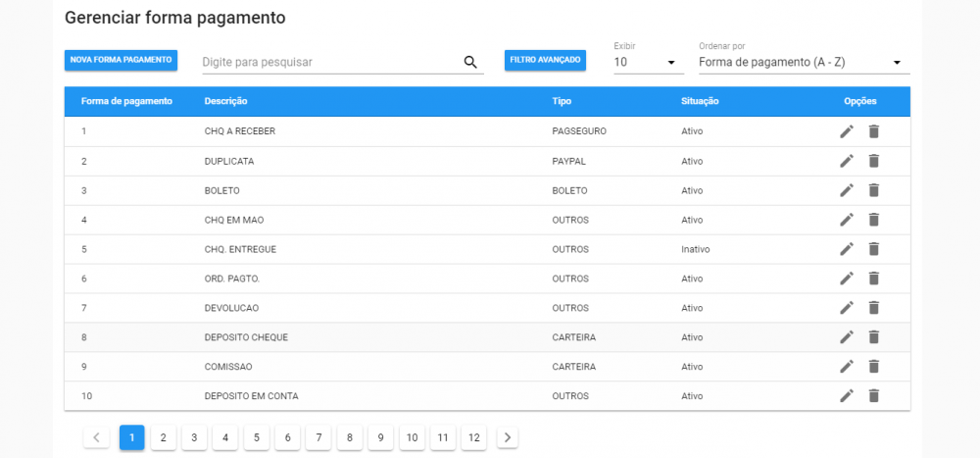Open the FILTRO AVANÇADO filter

tap(545, 60)
